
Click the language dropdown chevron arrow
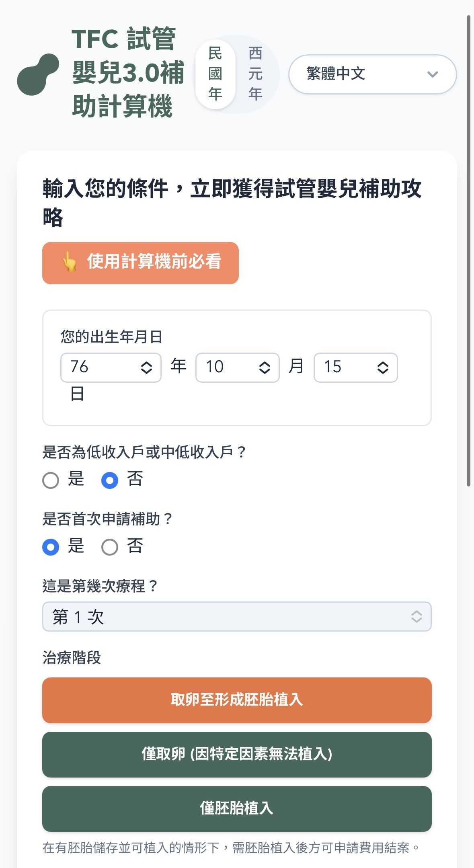pyautogui.click(x=432, y=74)
